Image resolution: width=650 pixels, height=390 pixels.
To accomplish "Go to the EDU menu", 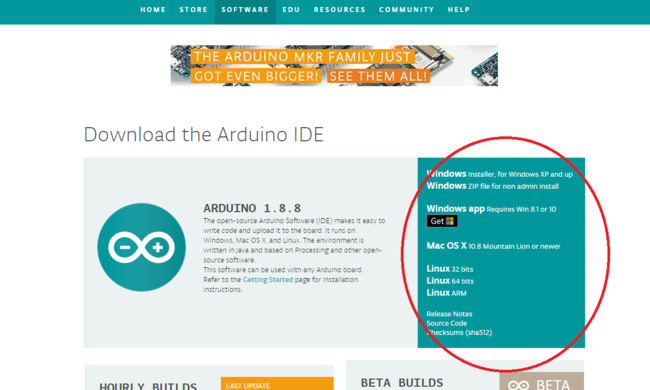I will [x=291, y=10].
